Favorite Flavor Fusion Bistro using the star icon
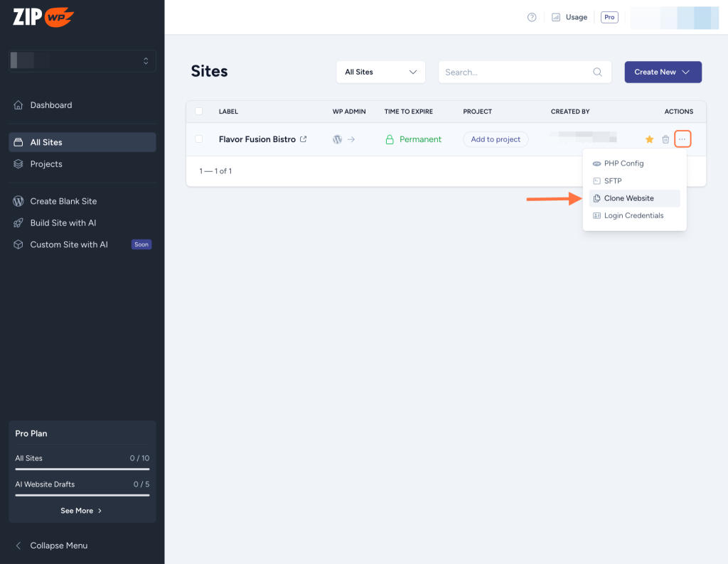Viewport: 728px width, 564px height. pos(649,139)
